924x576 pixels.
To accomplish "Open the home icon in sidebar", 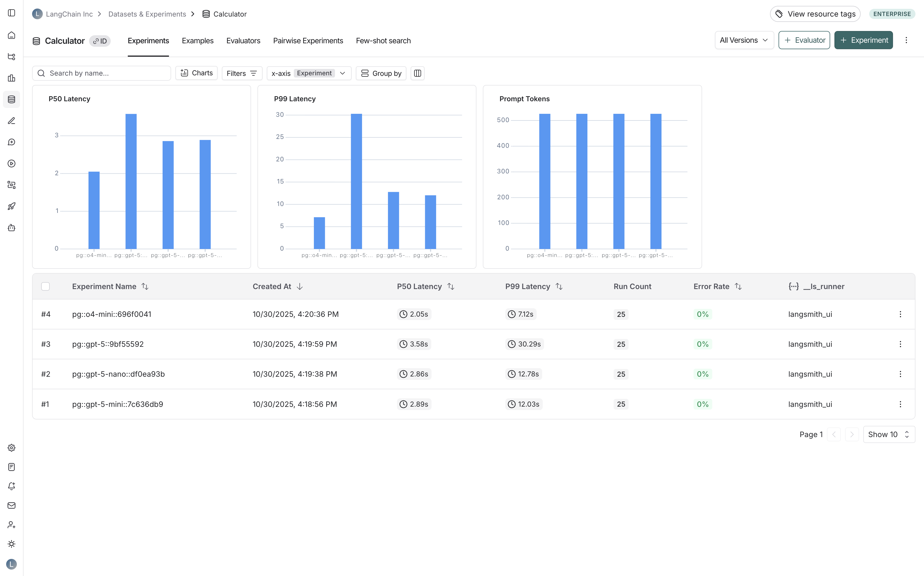I will click(11, 36).
